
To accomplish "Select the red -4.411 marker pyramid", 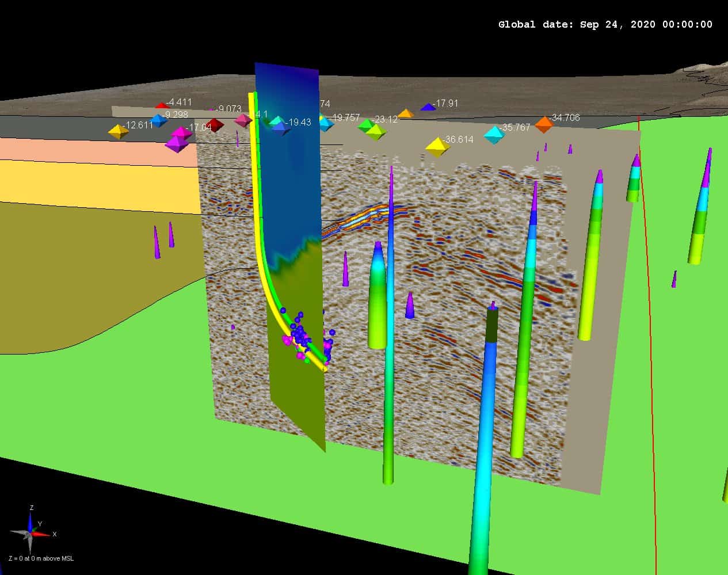I will tap(162, 105).
